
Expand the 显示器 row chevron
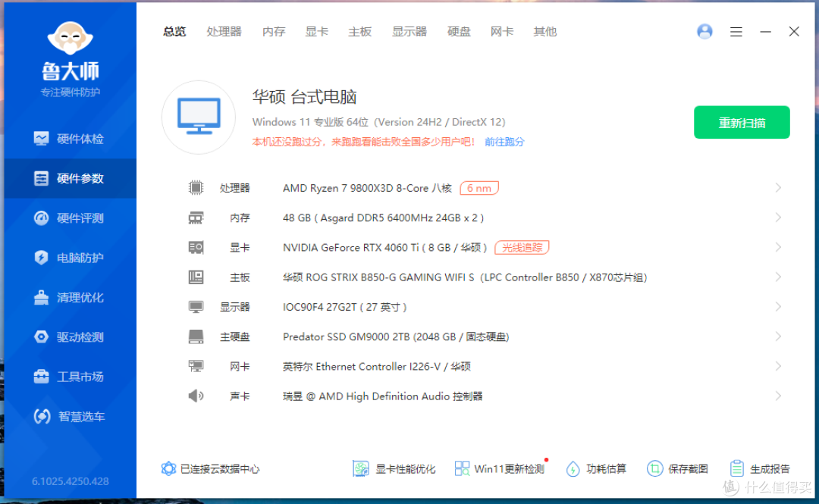(x=778, y=307)
